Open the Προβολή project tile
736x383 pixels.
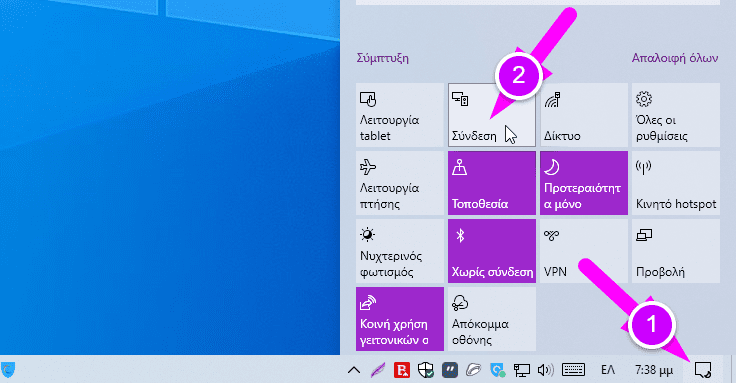click(x=676, y=251)
